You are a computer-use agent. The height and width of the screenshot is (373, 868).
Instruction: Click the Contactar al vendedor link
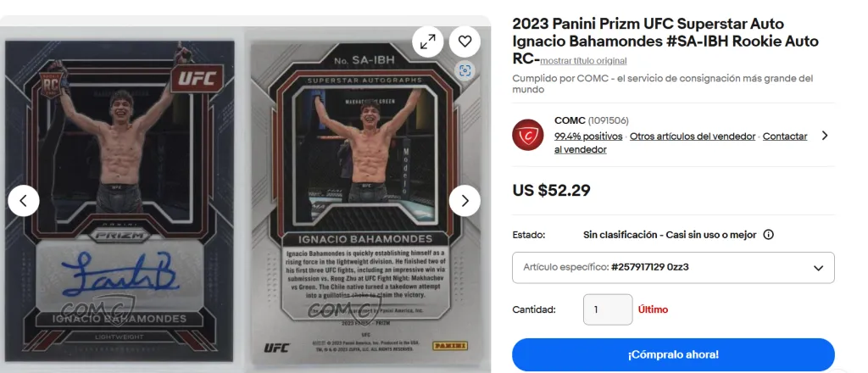[681, 142]
